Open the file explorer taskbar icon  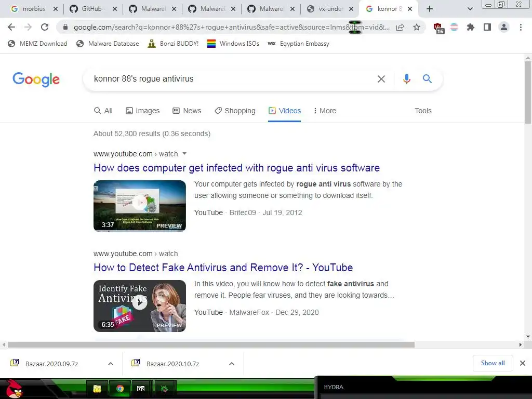point(97,389)
